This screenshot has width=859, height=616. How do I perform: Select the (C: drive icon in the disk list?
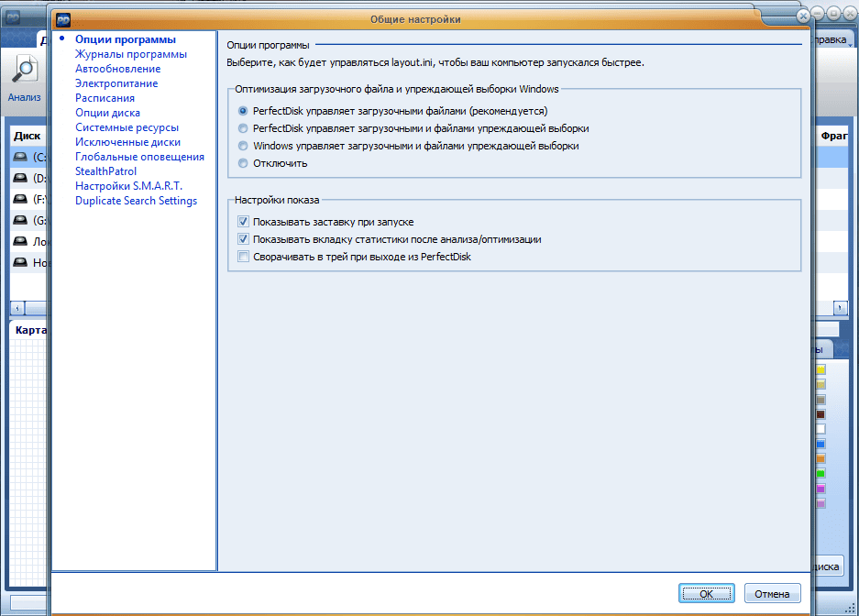(x=20, y=157)
